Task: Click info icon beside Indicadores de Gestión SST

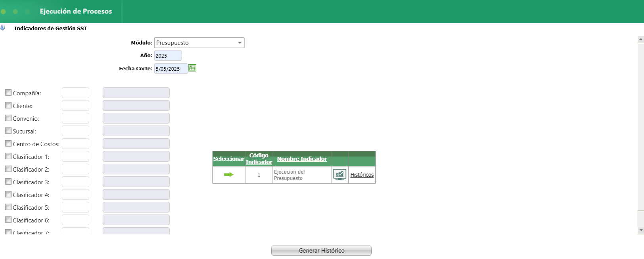Action: tap(2, 28)
